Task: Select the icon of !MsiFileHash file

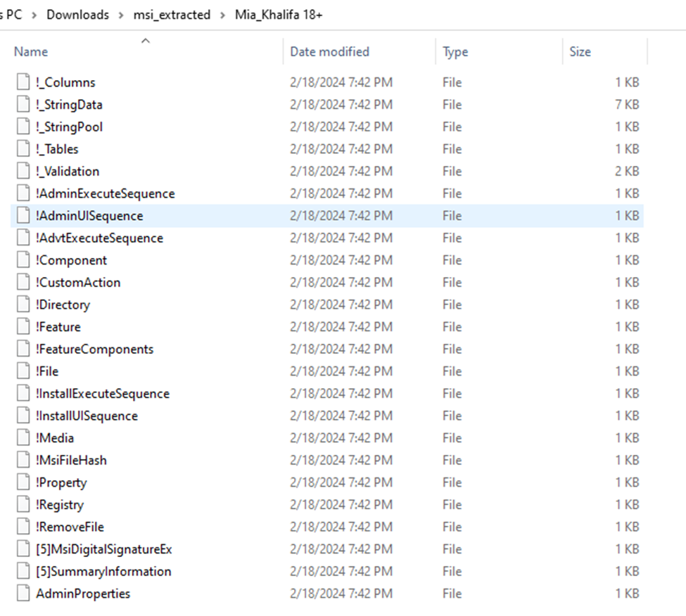Action: (25, 461)
